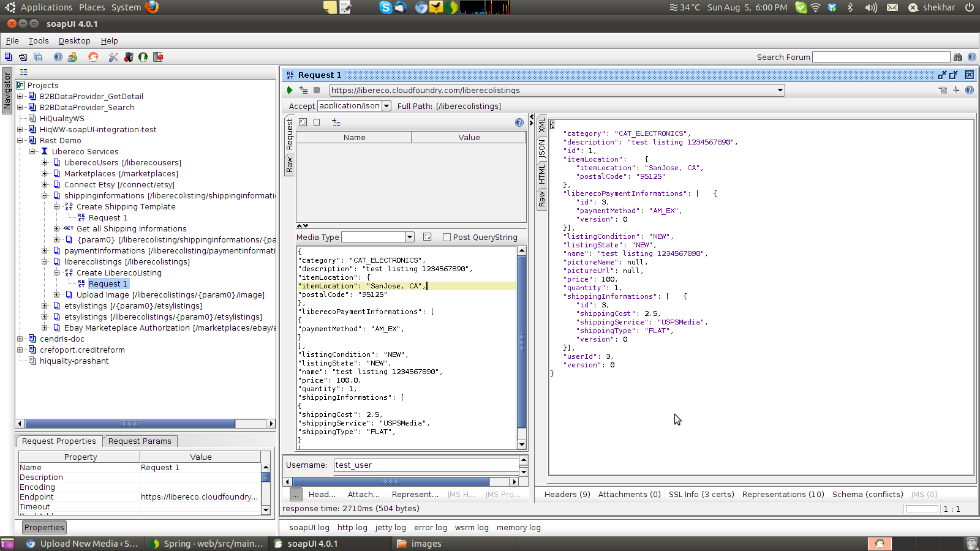Viewport: 980px width, 551px height.
Task: Click the Preferences wrench icon in the toolbar
Action: click(113, 57)
